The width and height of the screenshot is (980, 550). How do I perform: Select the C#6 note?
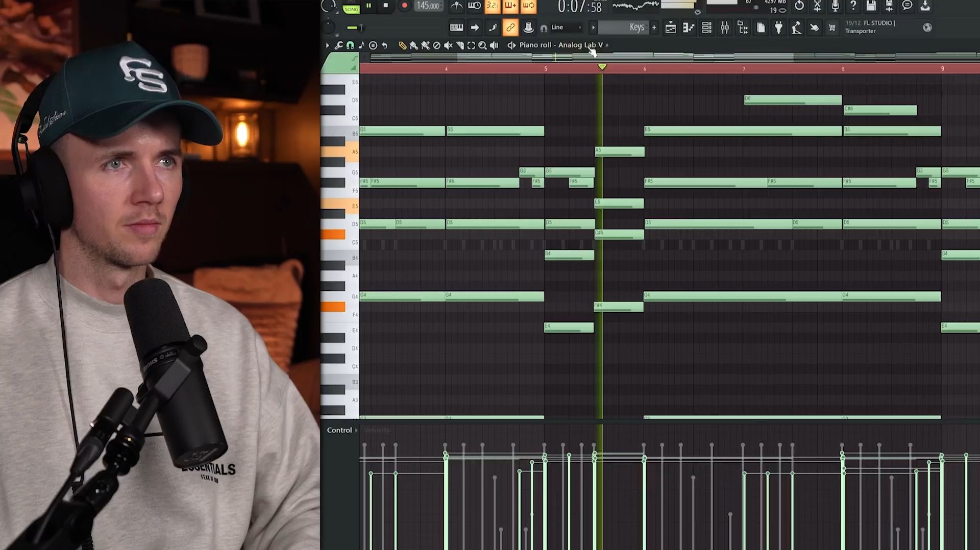pos(880,110)
